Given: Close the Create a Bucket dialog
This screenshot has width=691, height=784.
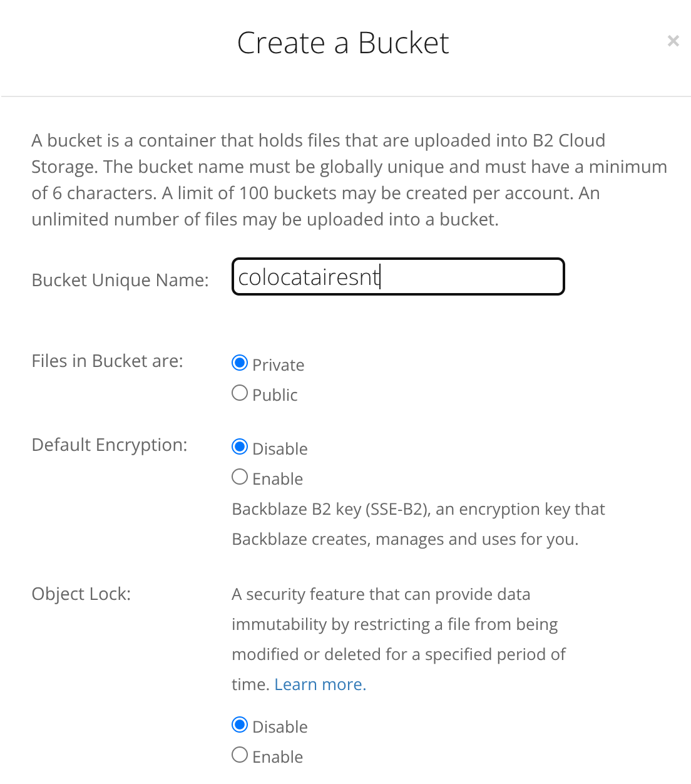Looking at the screenshot, I should 673,41.
